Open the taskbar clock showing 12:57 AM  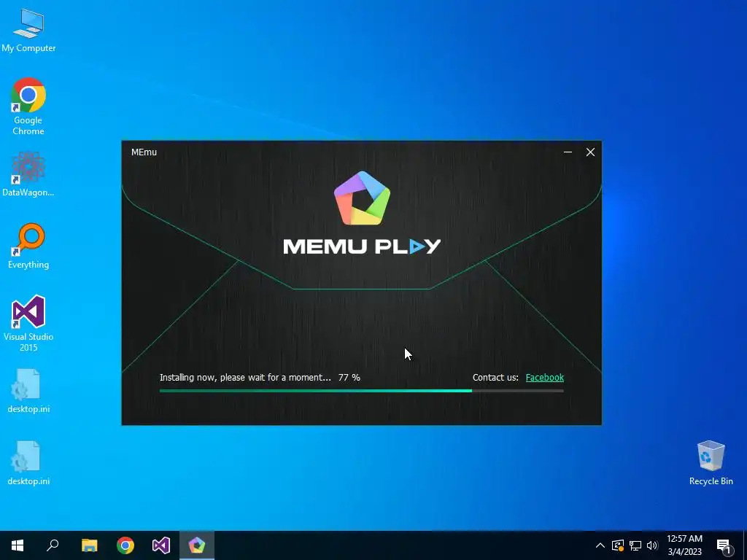pyautogui.click(x=684, y=545)
